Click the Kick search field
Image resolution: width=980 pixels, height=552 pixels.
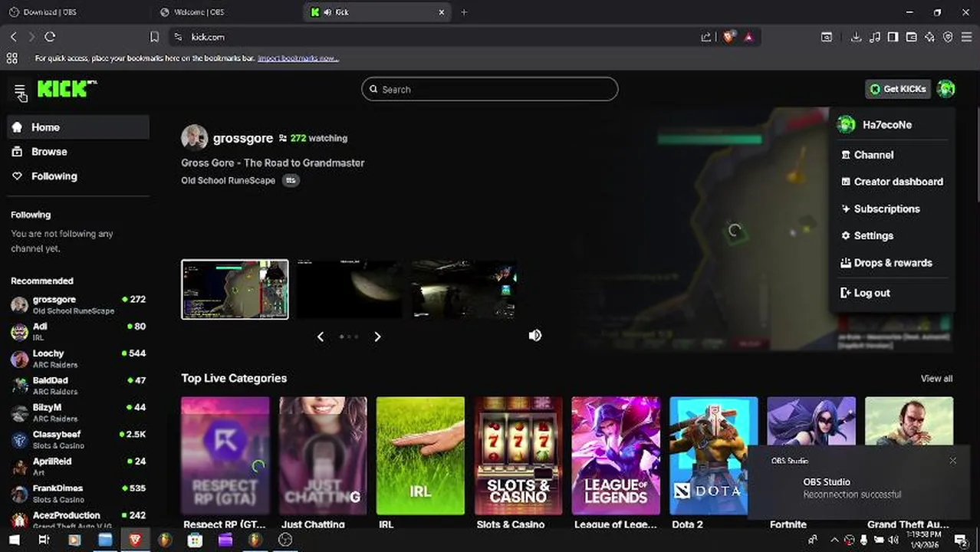(489, 89)
